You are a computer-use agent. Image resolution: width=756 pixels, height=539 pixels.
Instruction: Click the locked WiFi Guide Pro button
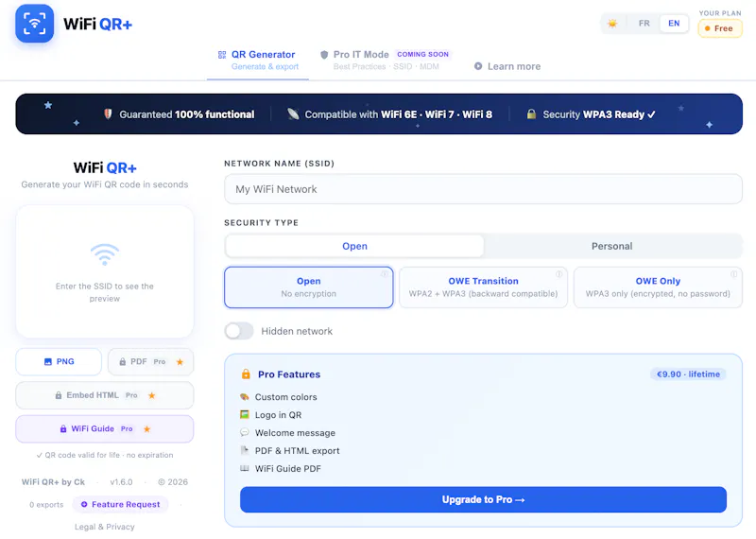coord(105,428)
